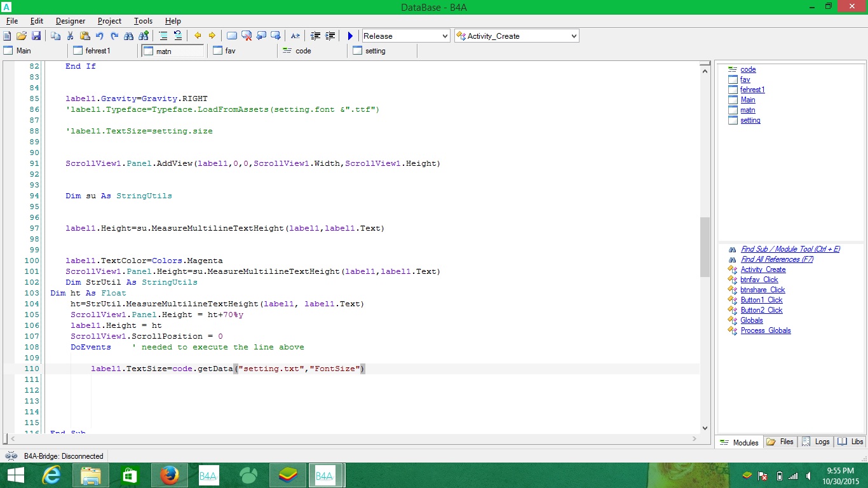This screenshot has width=868, height=488.
Task: Navigate backward with the yellow left arrow
Action: 198,36
